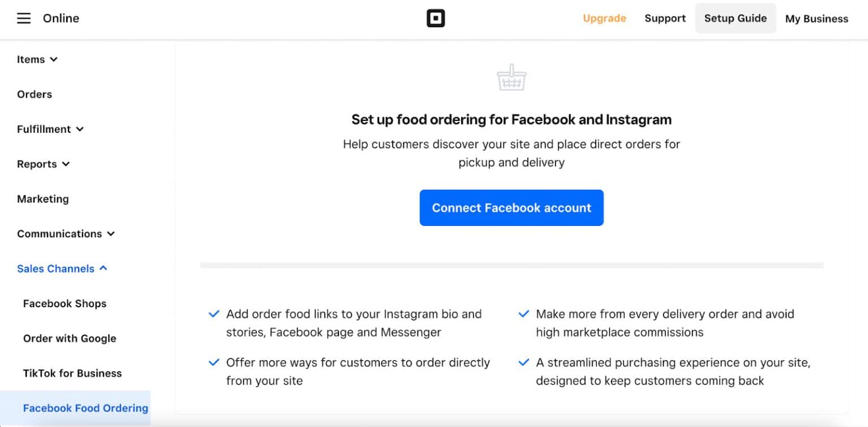Click the Connect Facebook account button
868x427 pixels.
pyautogui.click(x=511, y=207)
